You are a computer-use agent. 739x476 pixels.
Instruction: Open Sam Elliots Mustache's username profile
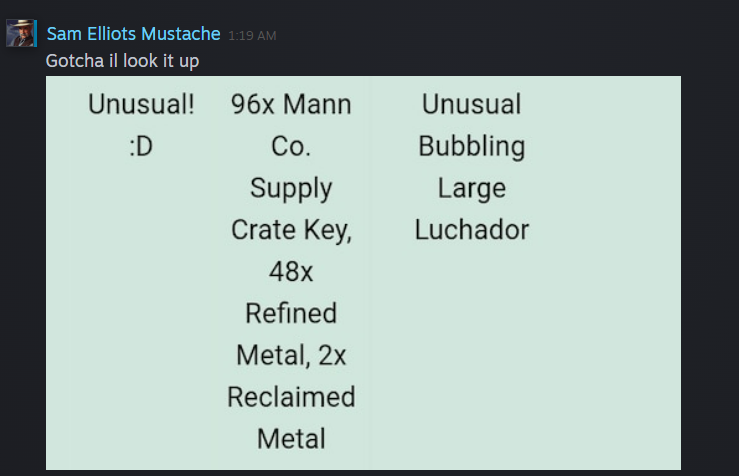pyautogui.click(x=133, y=34)
